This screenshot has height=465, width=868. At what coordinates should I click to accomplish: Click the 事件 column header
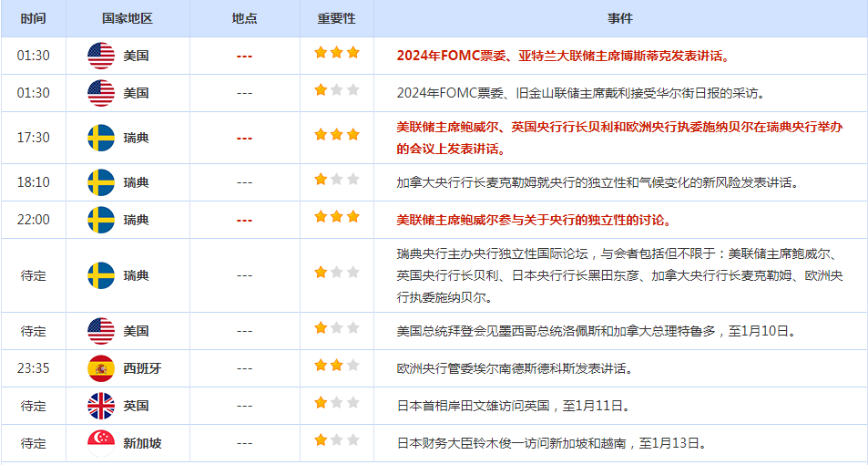(620, 18)
